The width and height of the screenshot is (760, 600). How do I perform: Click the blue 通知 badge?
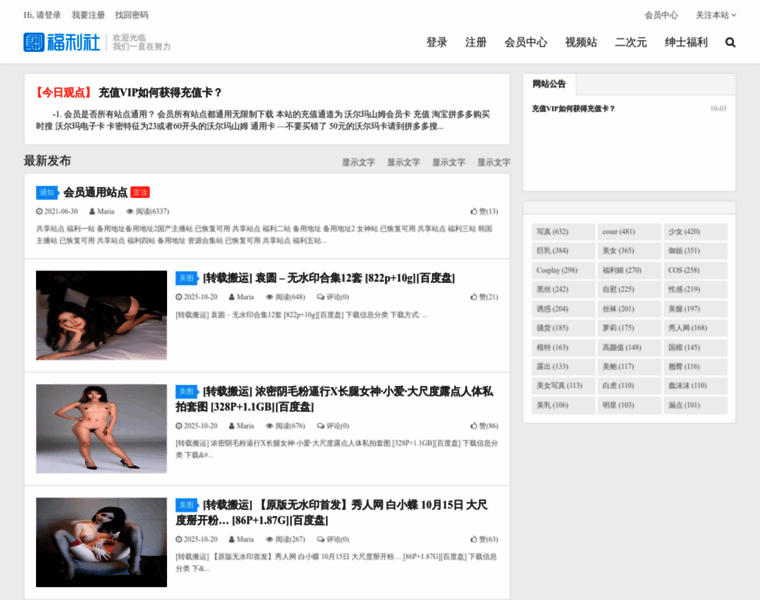pos(46,192)
